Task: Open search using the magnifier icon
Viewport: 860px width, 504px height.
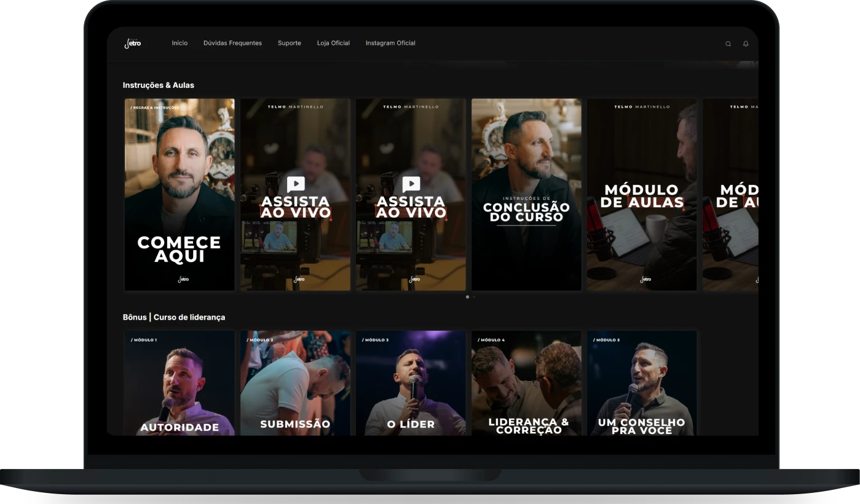Action: [x=728, y=44]
